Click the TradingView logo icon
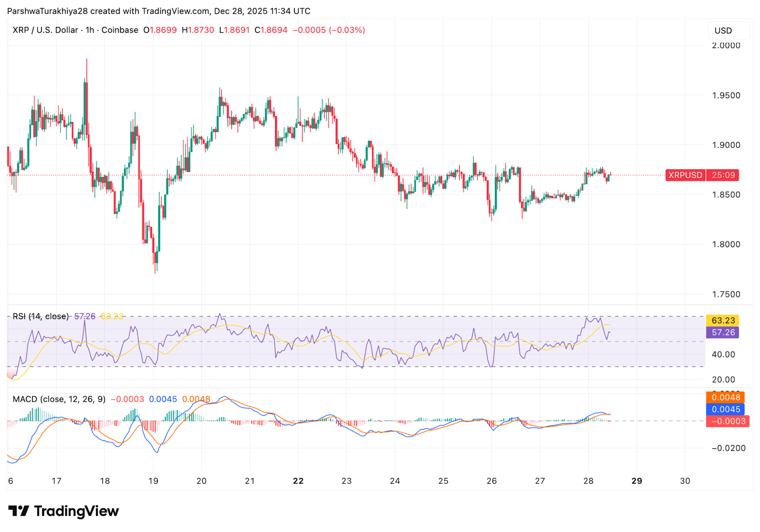Viewport: 760px width, 532px height. click(x=19, y=511)
